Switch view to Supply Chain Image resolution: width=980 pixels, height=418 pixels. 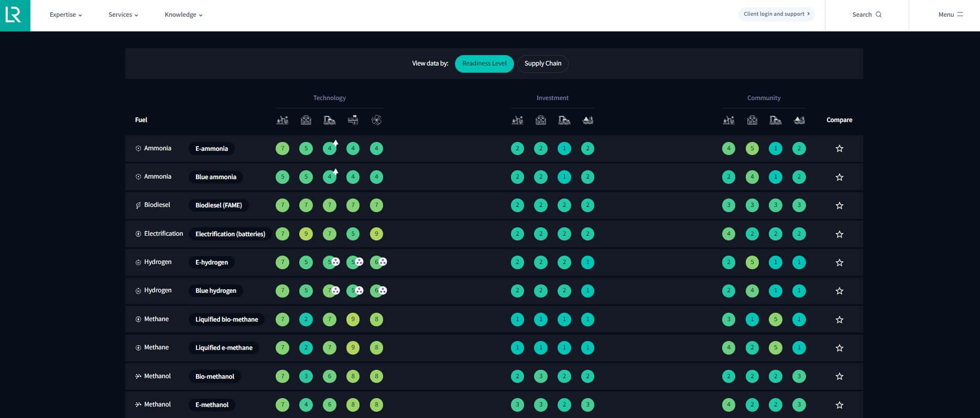coord(542,63)
